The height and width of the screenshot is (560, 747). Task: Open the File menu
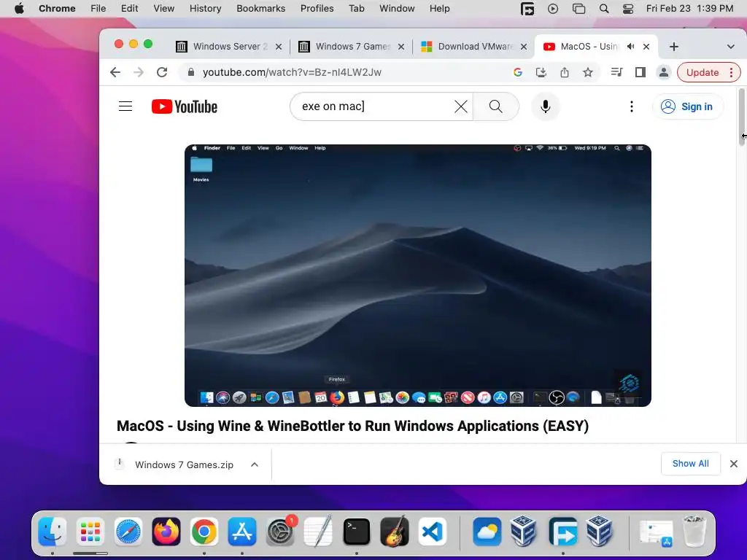pos(98,9)
